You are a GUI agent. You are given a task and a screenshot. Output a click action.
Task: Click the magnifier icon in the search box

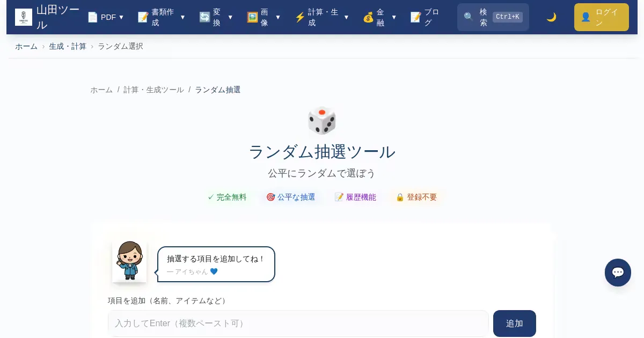pos(469,17)
